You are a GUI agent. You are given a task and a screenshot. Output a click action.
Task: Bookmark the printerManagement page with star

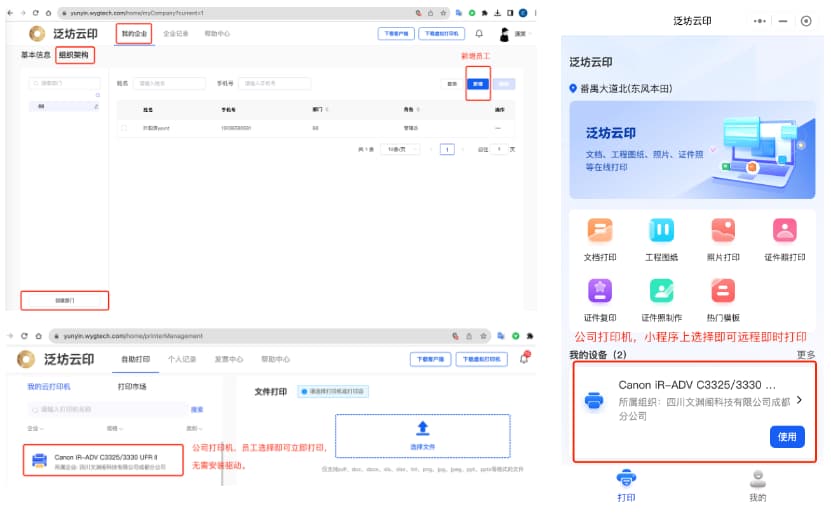483,336
